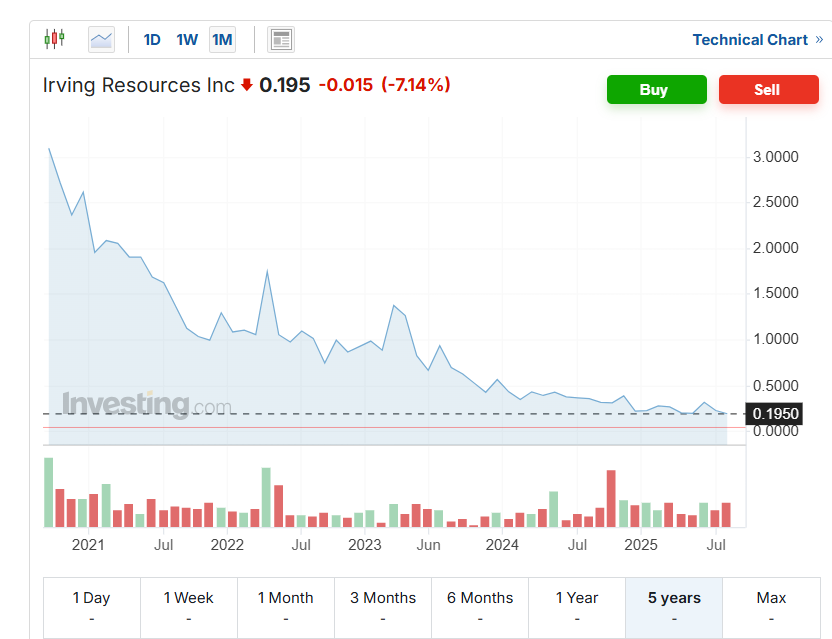Click the 2.0000 price axis label

(776, 248)
